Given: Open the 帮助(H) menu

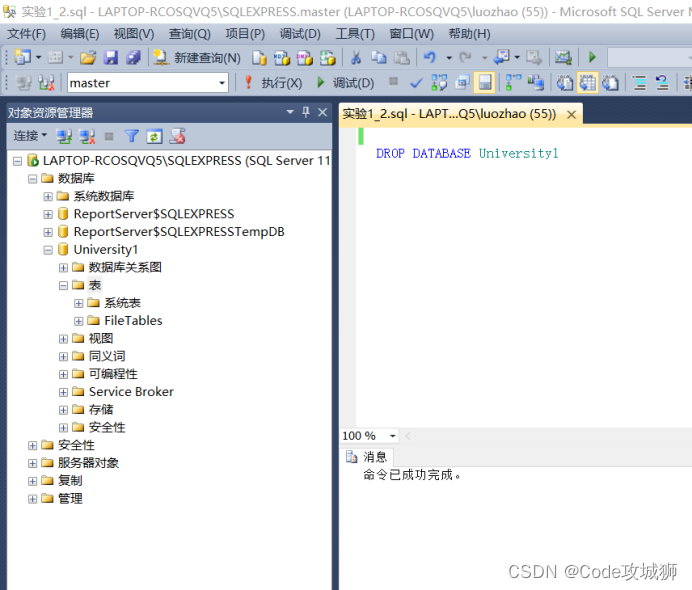Looking at the screenshot, I should (x=470, y=34).
